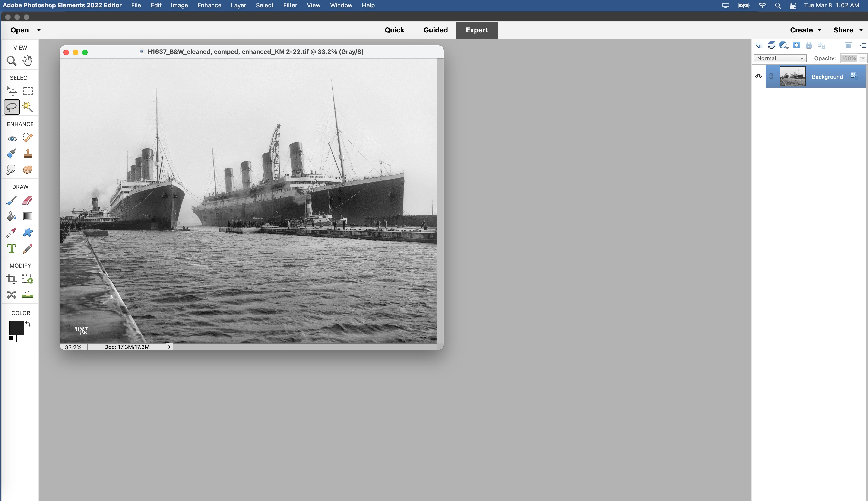868x501 pixels.
Task: Click the Red Eye Removal tool
Action: click(11, 138)
